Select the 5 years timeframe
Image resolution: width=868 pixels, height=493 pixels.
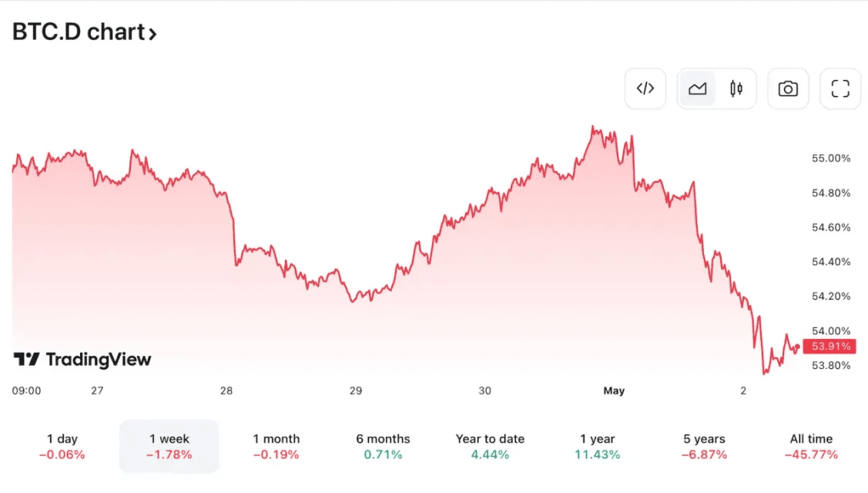[703, 447]
